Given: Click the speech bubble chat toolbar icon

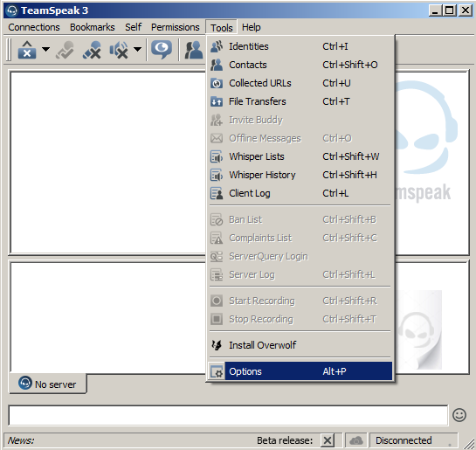Looking at the screenshot, I should pos(162,50).
